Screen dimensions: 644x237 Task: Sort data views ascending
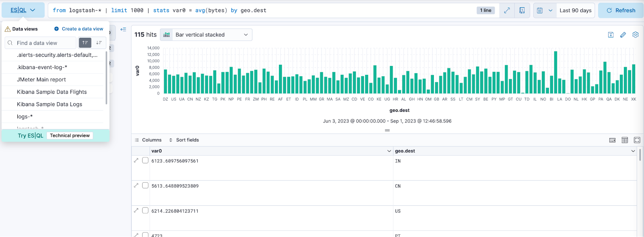85,43
